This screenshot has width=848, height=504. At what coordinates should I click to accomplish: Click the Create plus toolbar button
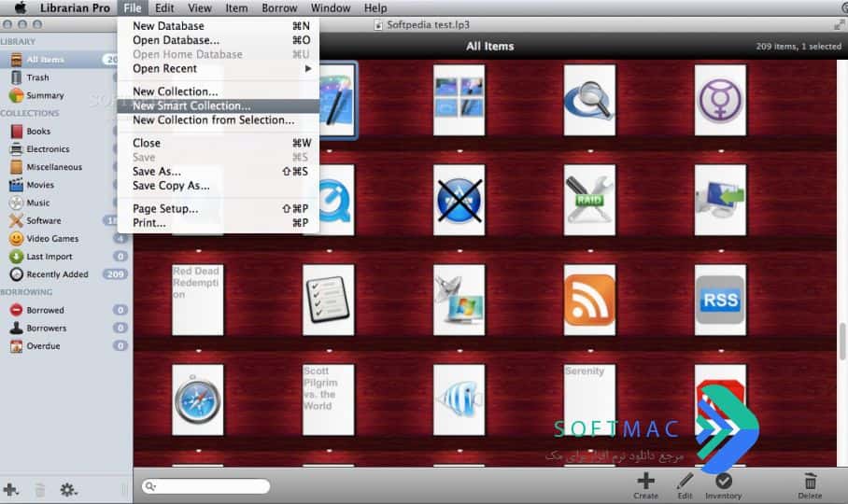point(645,485)
